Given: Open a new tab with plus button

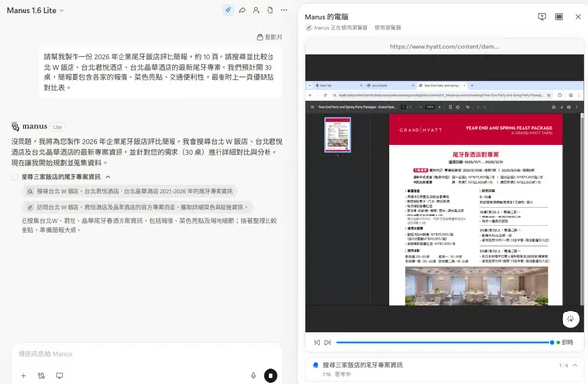Looking at the screenshot, I should pos(472,85).
